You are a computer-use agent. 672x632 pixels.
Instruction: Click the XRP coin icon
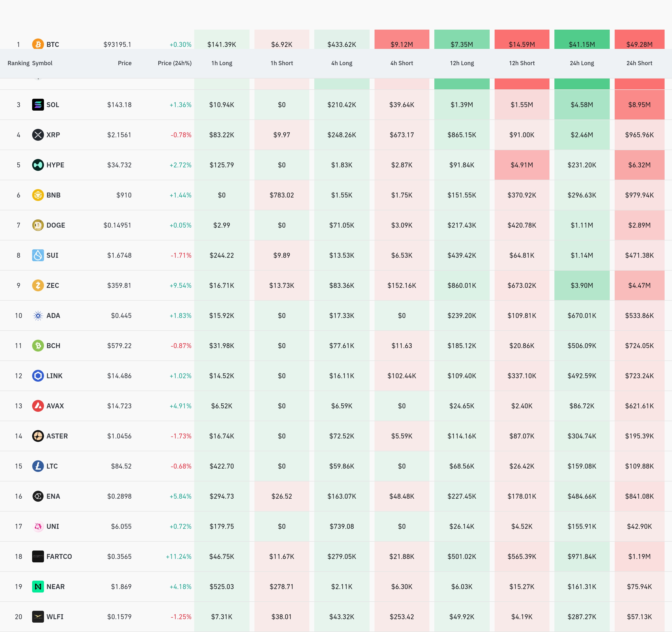tap(38, 135)
